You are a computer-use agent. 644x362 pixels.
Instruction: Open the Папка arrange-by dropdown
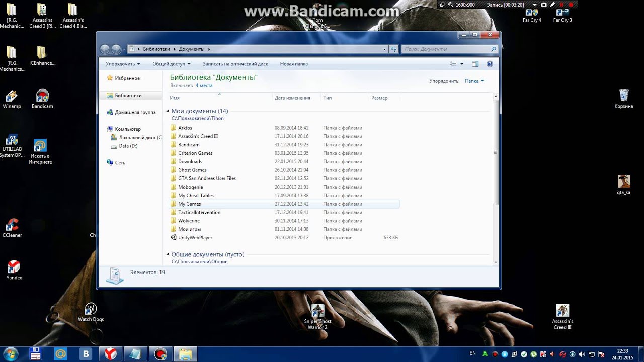point(474,81)
